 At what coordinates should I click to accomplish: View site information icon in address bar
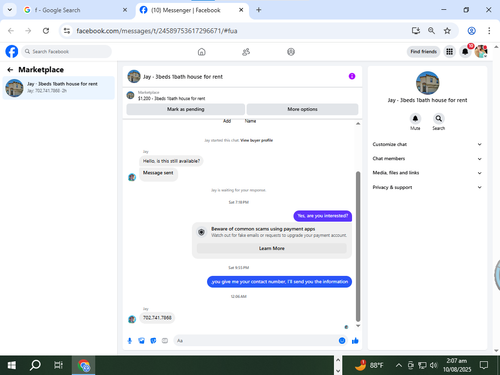[x=67, y=31]
